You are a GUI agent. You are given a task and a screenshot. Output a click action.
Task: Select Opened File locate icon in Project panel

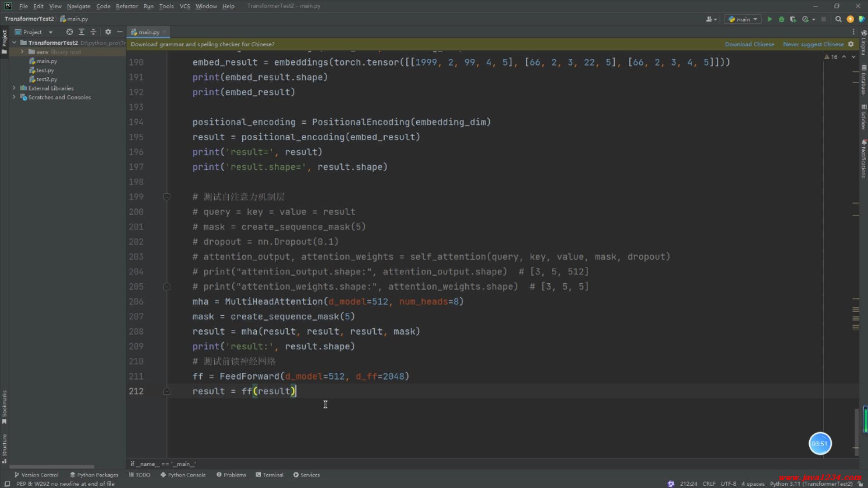pyautogui.click(x=69, y=32)
